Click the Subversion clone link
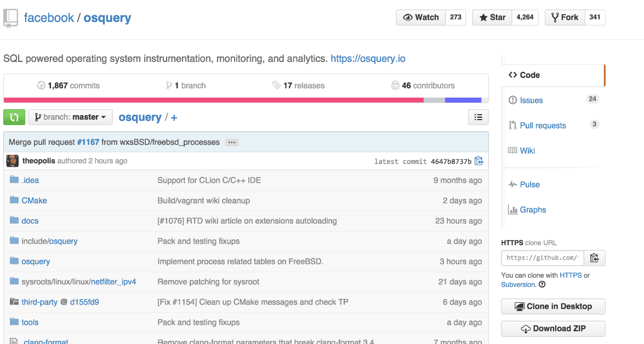Screen dimensions: 644x344 coord(518,284)
